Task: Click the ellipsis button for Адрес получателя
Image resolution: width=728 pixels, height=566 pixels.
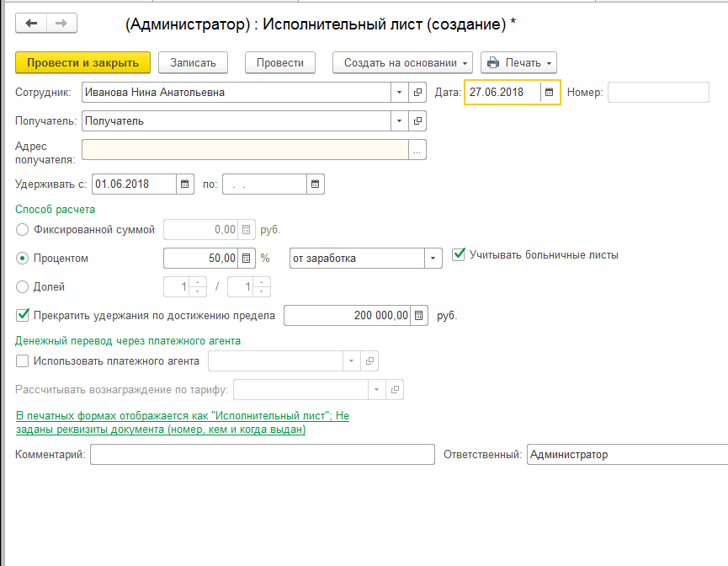Action: click(x=417, y=149)
